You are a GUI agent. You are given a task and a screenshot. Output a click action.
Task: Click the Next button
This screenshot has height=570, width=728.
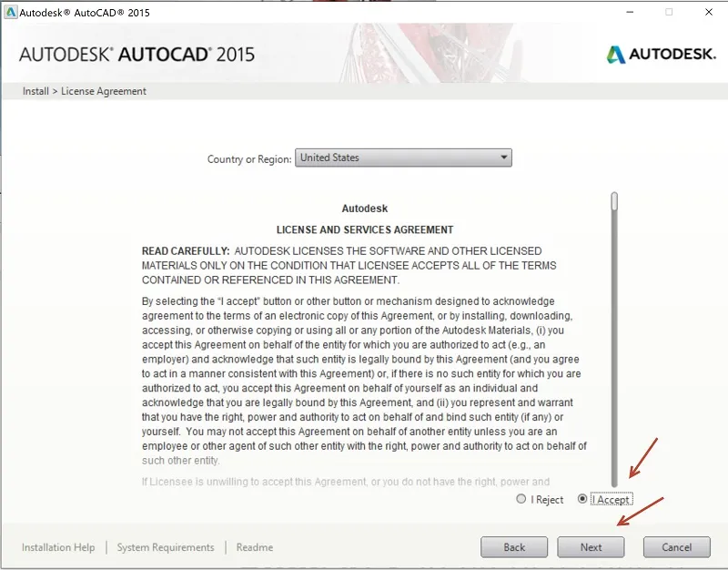pos(591,547)
